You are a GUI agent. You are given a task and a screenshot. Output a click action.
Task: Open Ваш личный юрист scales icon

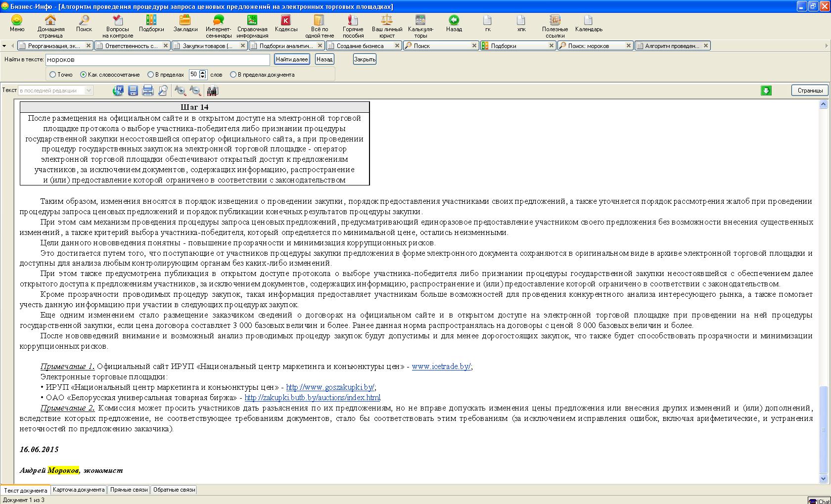pyautogui.click(x=387, y=25)
